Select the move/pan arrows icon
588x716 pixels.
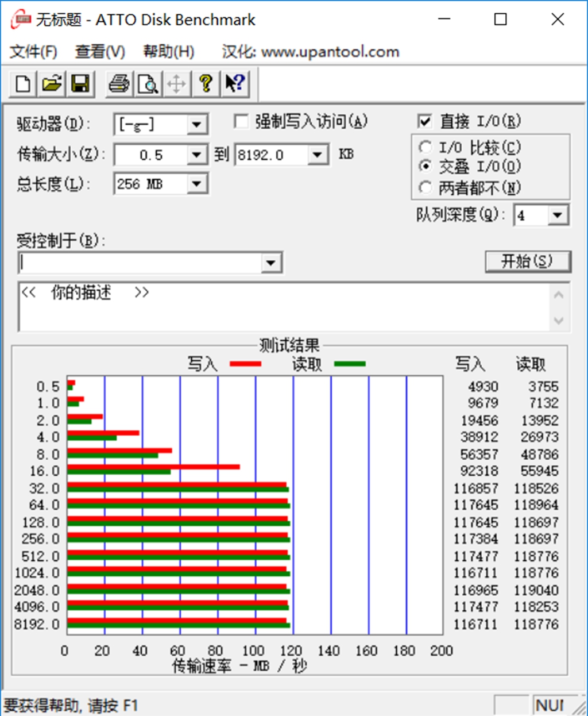(x=176, y=83)
